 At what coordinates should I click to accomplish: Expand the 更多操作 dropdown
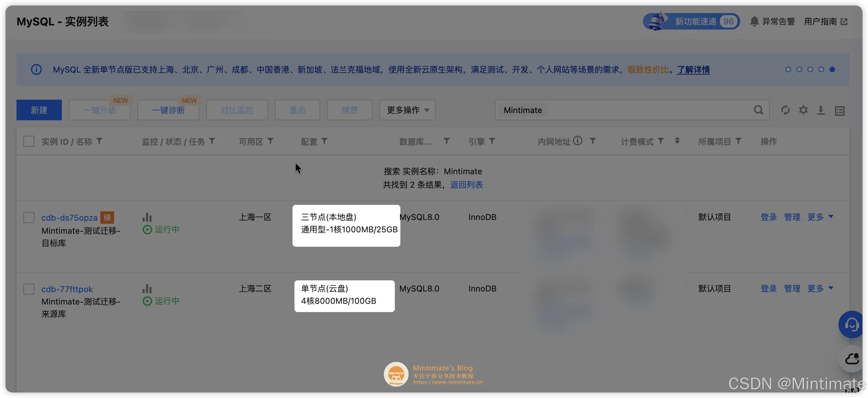pos(408,110)
